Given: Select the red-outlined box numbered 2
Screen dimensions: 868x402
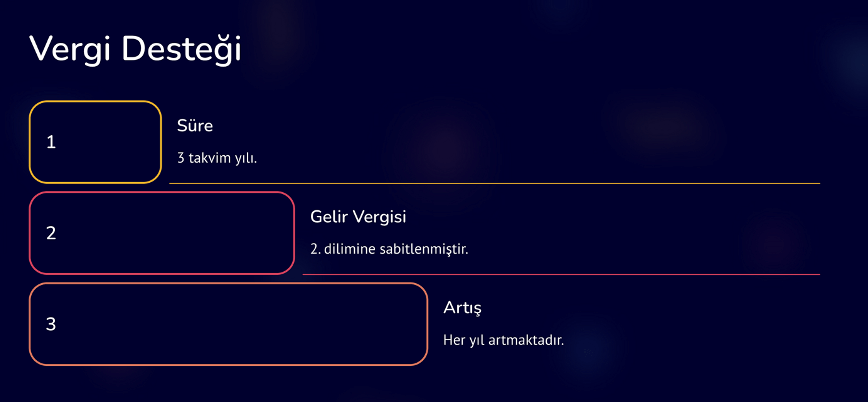Looking at the screenshot, I should [x=162, y=233].
